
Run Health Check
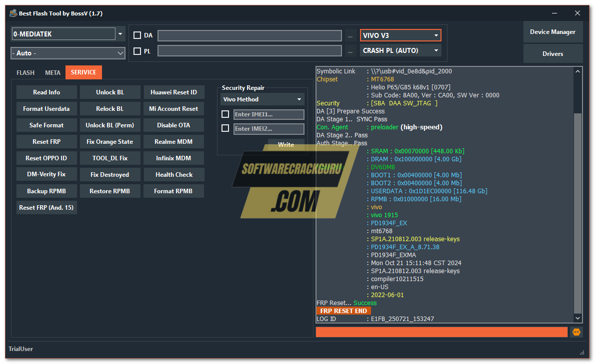pyautogui.click(x=173, y=175)
